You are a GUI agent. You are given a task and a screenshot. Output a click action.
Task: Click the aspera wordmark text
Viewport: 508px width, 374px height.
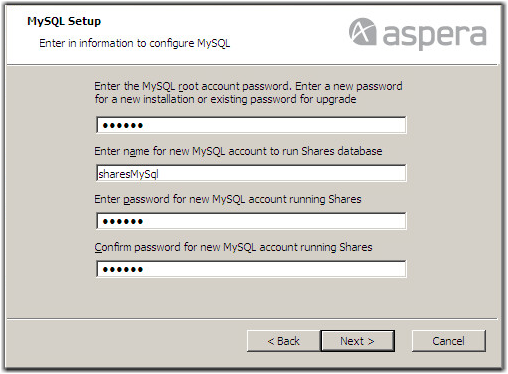click(x=434, y=36)
